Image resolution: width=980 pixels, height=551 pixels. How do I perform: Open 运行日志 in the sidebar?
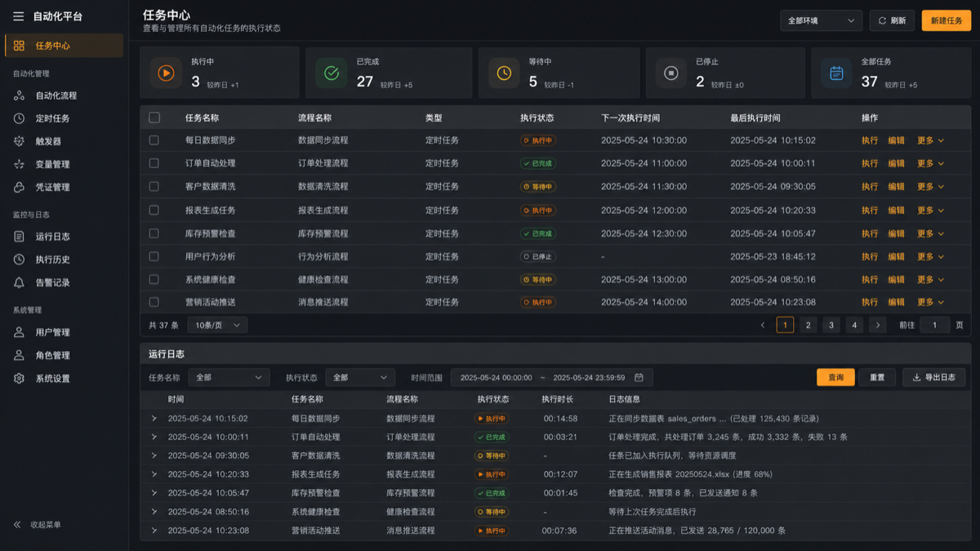pos(65,237)
